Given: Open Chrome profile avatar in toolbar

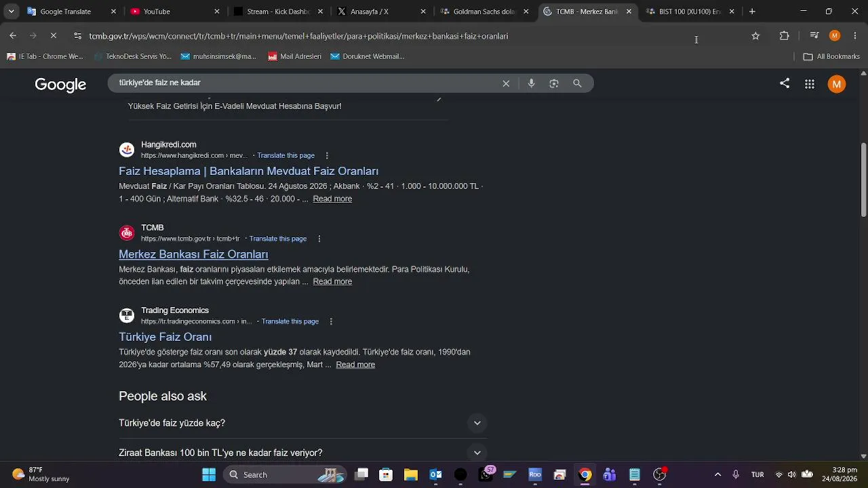Looking at the screenshot, I should coord(835,36).
